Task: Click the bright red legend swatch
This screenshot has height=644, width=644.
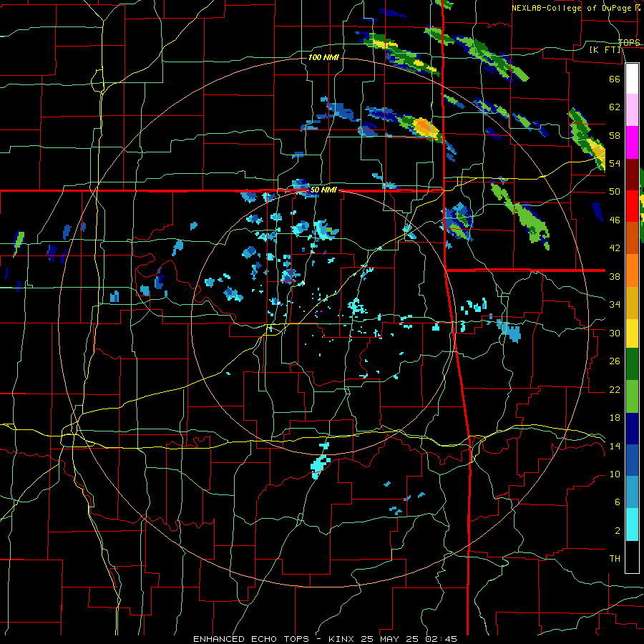Action: coord(632,206)
